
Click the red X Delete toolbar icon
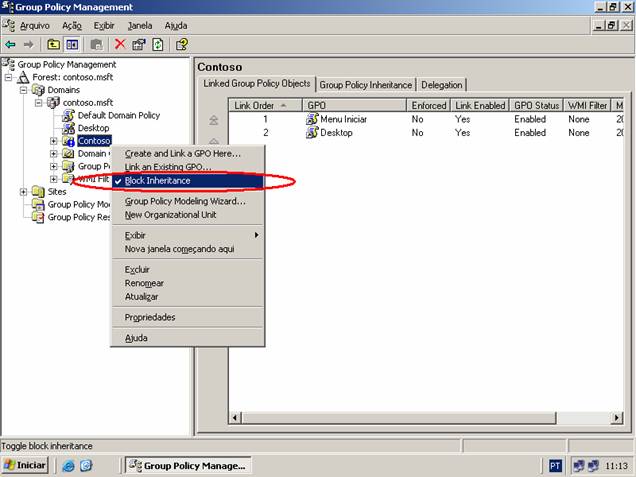pos(120,44)
